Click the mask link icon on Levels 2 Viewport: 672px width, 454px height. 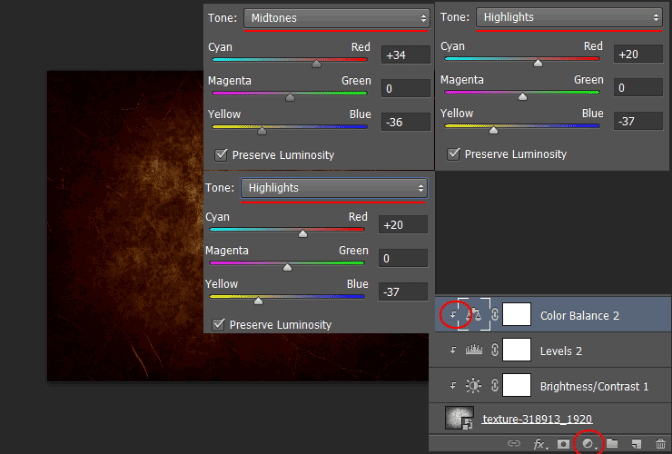tap(495, 350)
